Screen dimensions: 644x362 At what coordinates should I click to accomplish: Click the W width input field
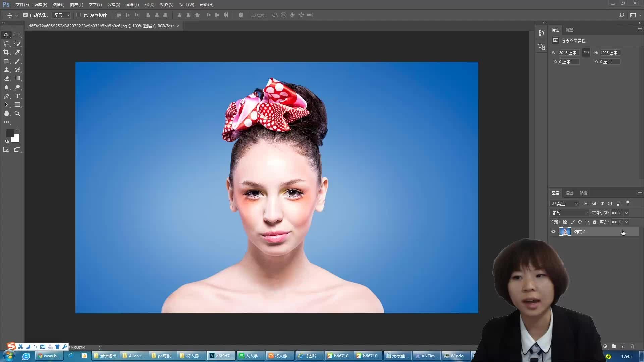point(569,53)
